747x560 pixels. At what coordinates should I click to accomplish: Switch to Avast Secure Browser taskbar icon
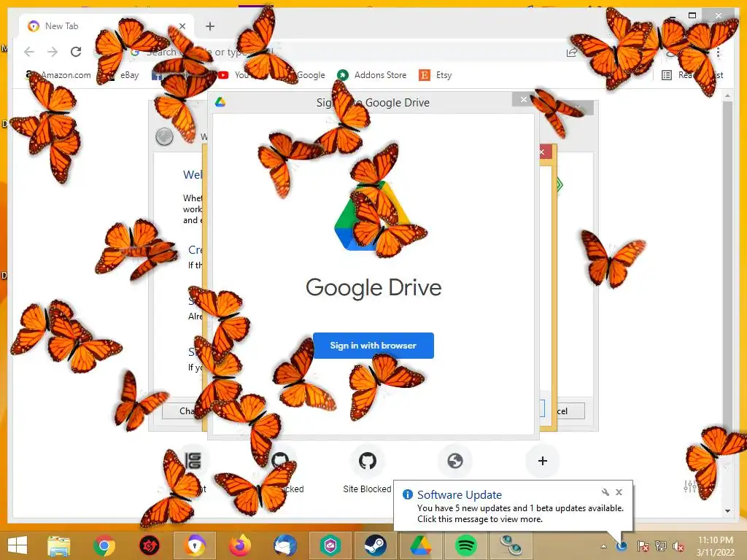[x=194, y=545]
